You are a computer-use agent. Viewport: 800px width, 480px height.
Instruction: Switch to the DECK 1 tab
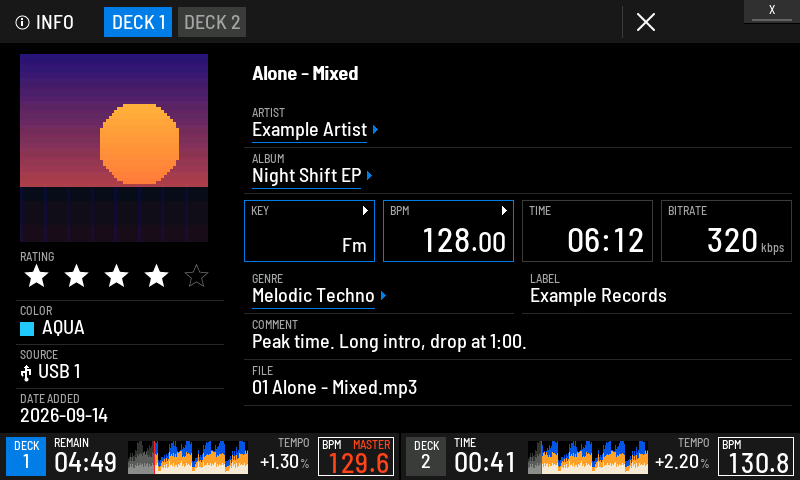[138, 22]
